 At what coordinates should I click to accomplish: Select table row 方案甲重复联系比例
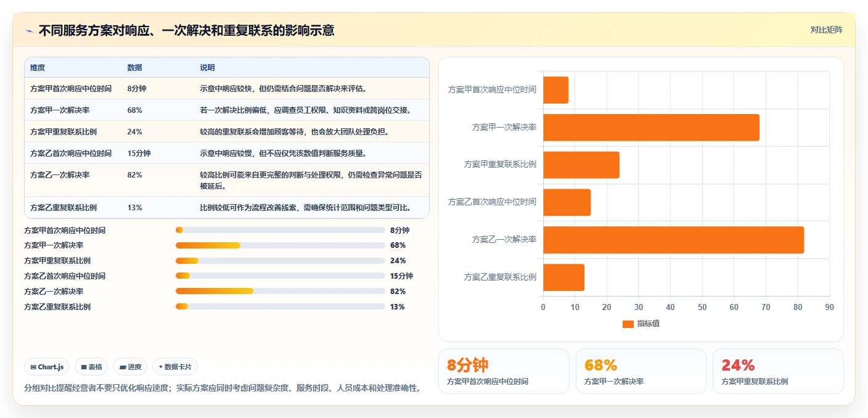click(226, 131)
